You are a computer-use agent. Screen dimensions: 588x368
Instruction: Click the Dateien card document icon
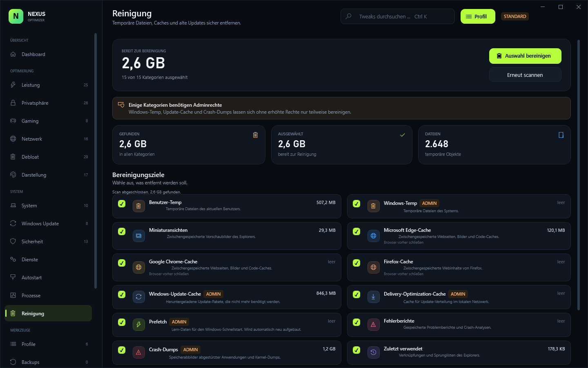pyautogui.click(x=561, y=135)
